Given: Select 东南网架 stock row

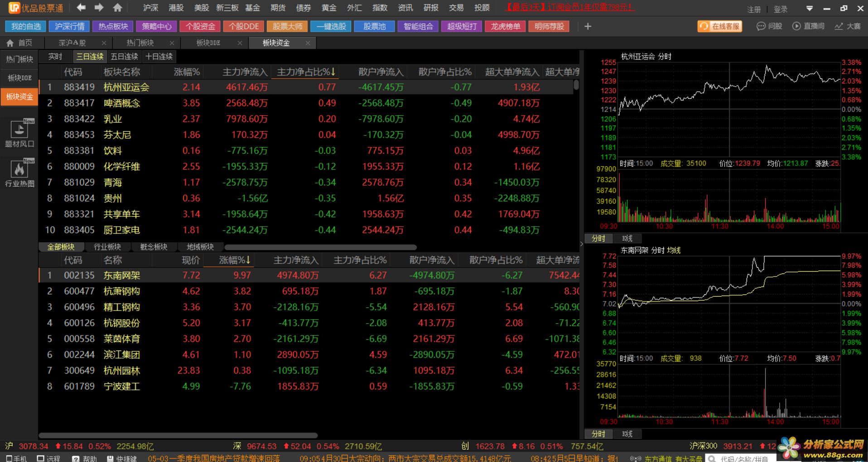Looking at the screenshot, I should point(309,275).
